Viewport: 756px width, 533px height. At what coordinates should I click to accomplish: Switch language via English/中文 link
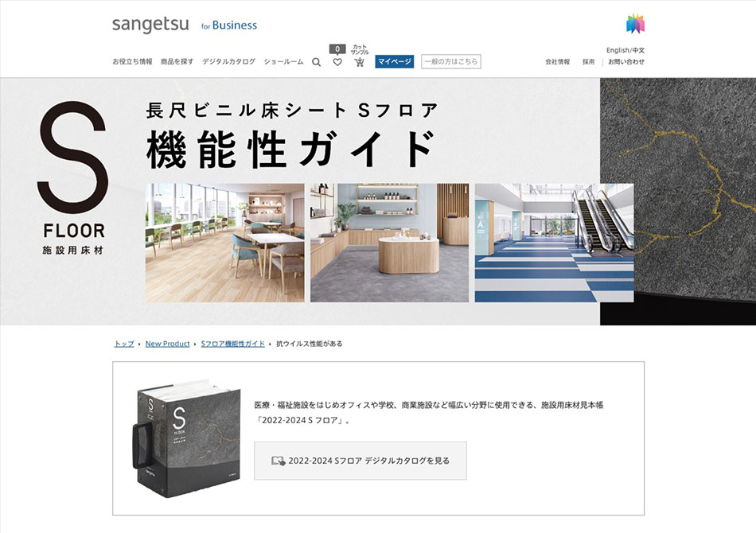tap(625, 50)
